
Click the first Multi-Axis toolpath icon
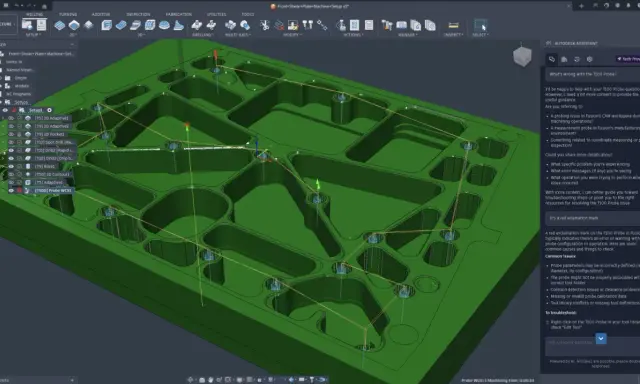(x=230, y=25)
